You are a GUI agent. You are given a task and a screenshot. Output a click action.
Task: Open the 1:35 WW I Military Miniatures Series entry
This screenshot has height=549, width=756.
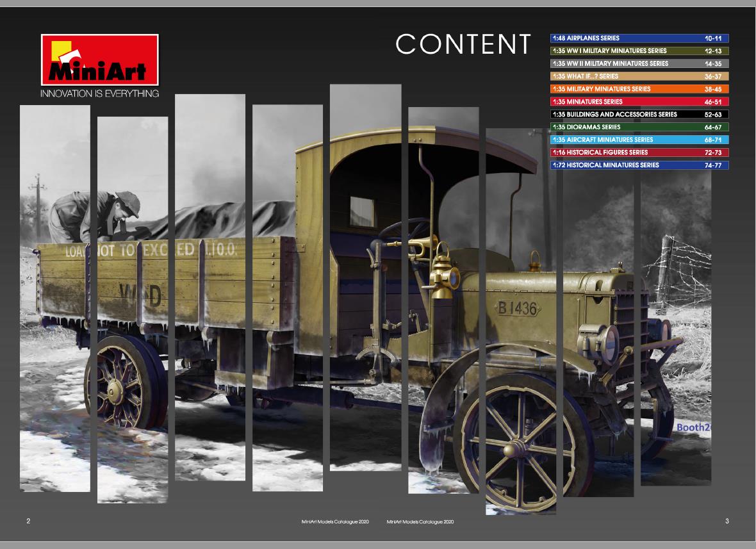point(639,51)
